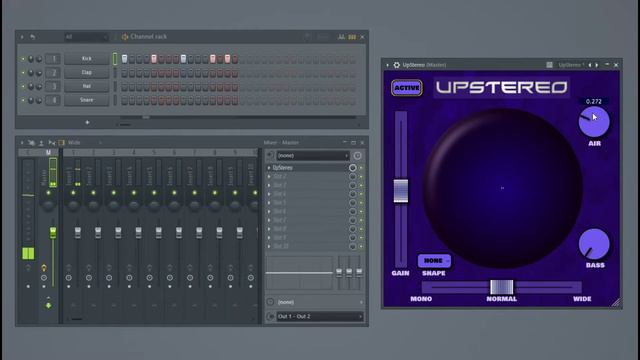Click the green arrow at Master track bottom
This screenshot has height=360, width=640.
pyautogui.click(x=49, y=305)
